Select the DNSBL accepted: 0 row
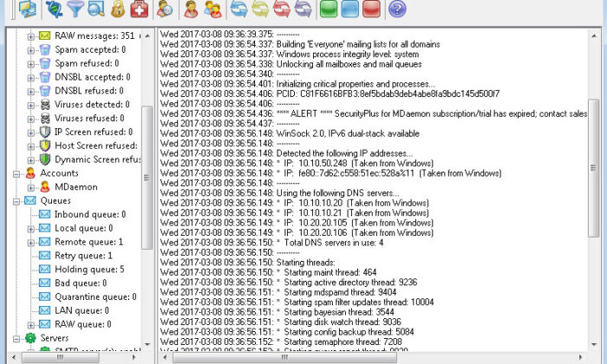The image size is (607, 364). tap(93, 77)
